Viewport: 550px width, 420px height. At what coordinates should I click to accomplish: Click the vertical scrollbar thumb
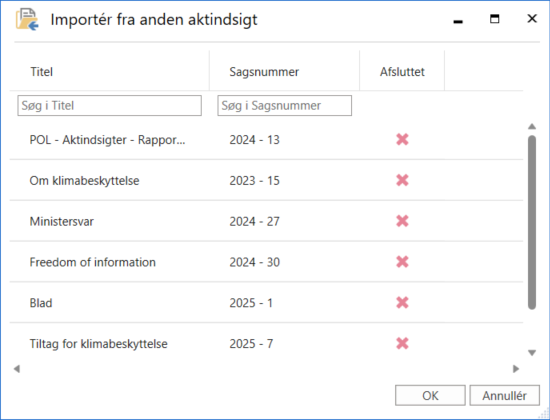[532, 222]
